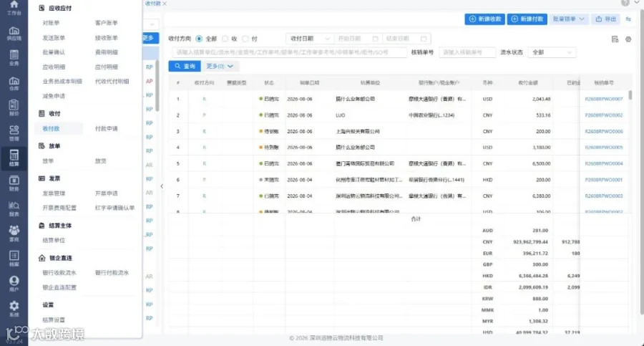Image resolution: width=644 pixels, height=346 pixels.
Task: Select the row for 上海兴岷关有限公司
Action: pyautogui.click(x=399, y=132)
